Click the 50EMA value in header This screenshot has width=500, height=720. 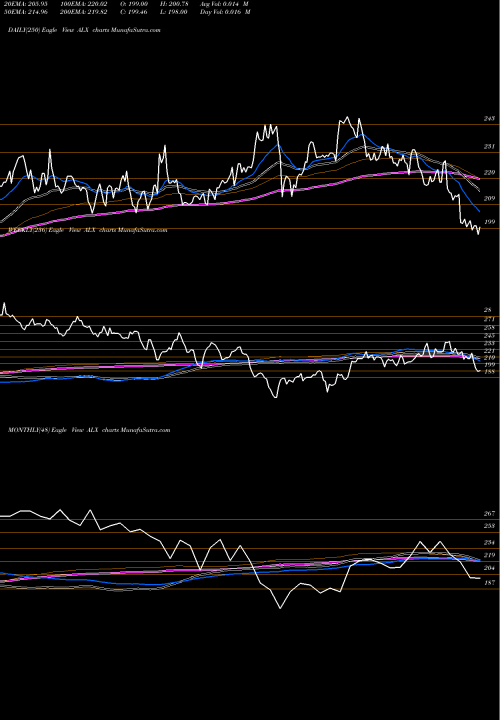pyautogui.click(x=25, y=11)
